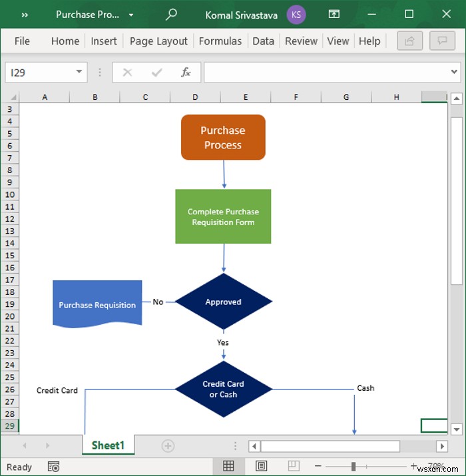Add a new sheet with plus icon

(168, 446)
